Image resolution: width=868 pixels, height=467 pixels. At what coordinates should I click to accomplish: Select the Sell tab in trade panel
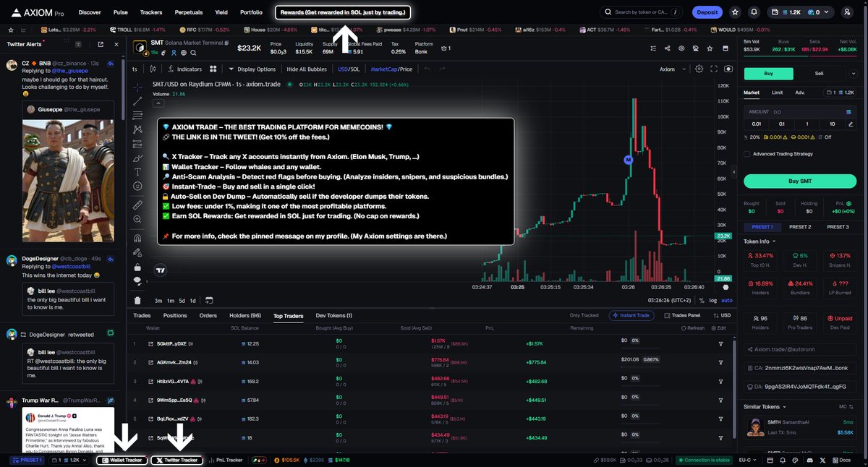819,73
